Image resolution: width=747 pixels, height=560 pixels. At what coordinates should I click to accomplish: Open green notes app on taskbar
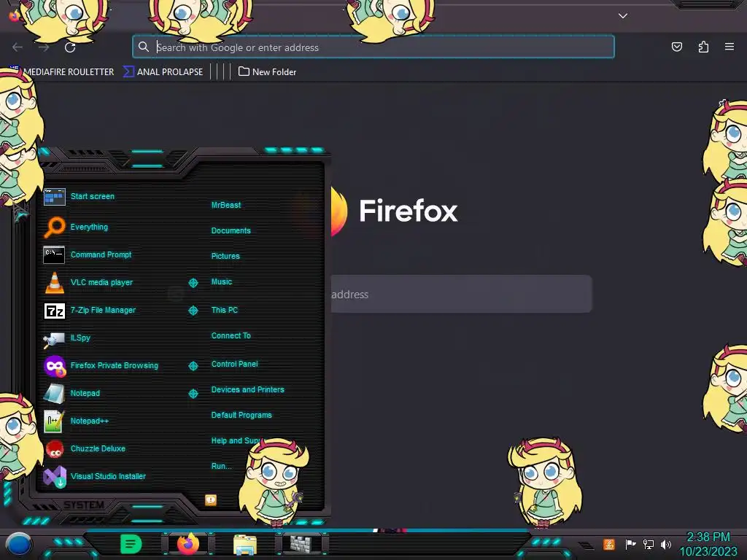[131, 544]
